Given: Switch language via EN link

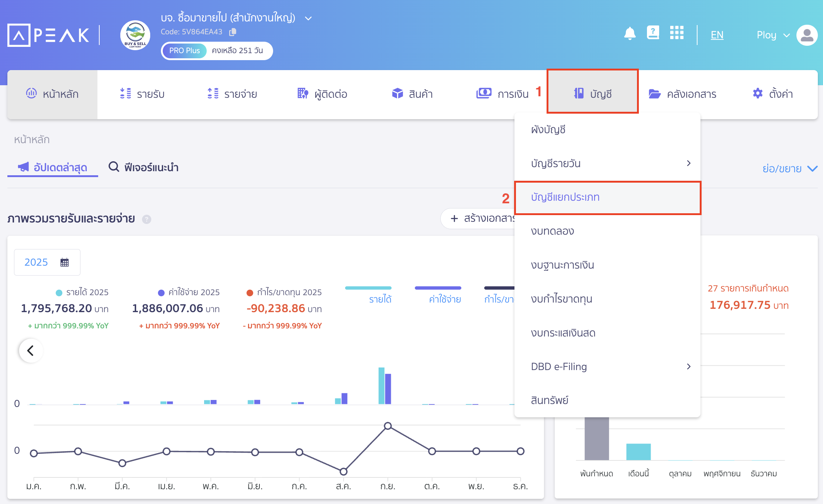Looking at the screenshot, I should (x=717, y=35).
